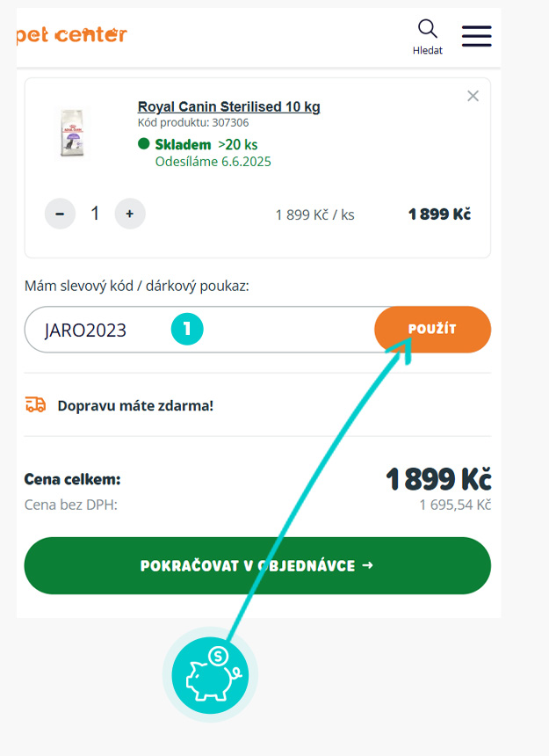Click the free delivery truck icon
Image resolution: width=549 pixels, height=756 pixels.
(x=35, y=405)
